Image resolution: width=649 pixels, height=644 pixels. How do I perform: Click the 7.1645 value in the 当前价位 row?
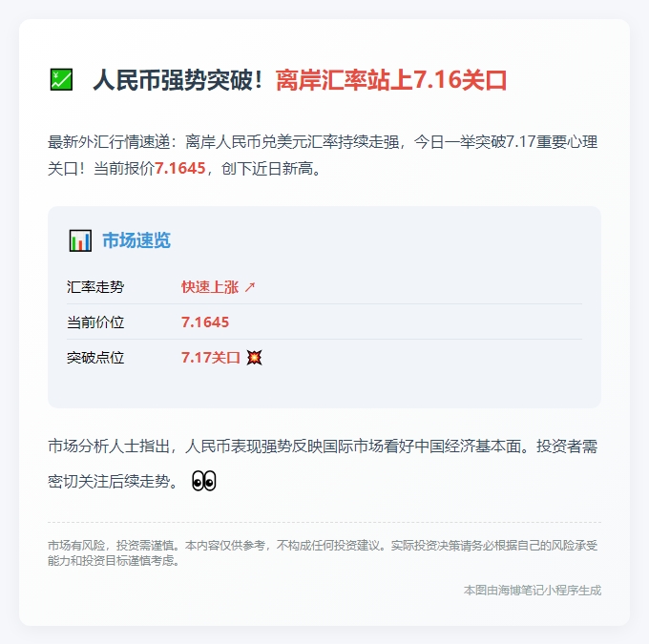205,322
